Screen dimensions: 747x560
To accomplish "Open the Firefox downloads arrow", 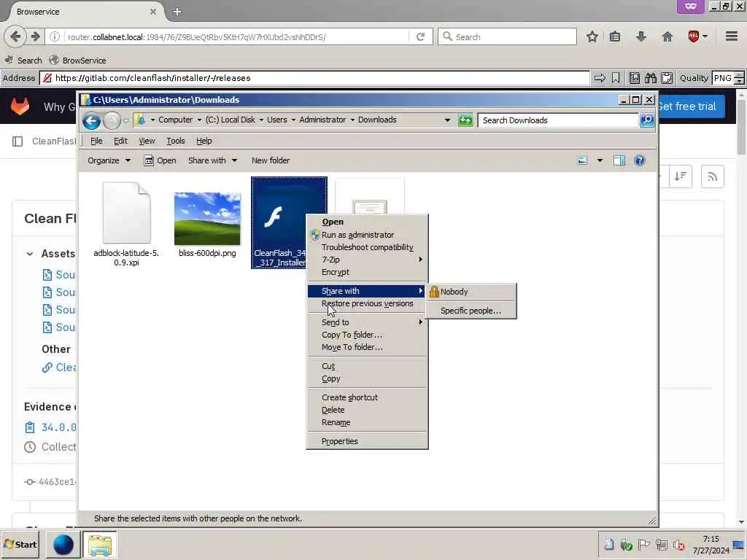I will (641, 36).
